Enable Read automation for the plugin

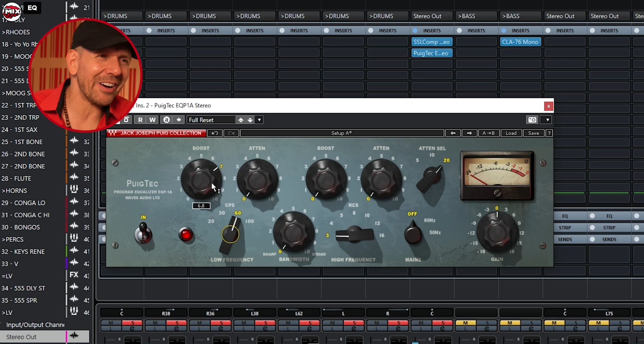point(141,120)
